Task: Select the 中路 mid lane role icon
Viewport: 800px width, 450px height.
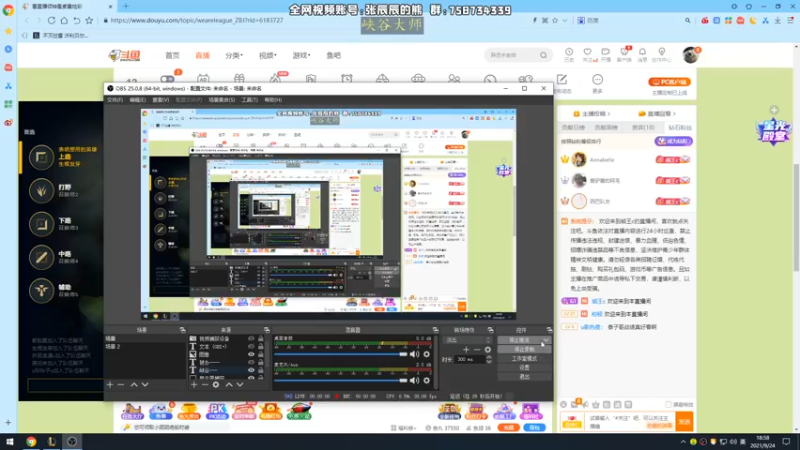Action: [x=41, y=257]
